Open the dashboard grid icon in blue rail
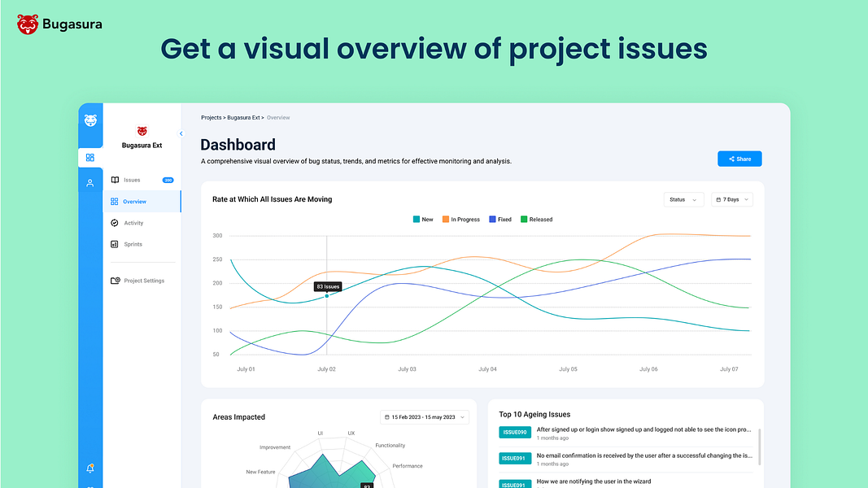868x488 pixels. point(90,158)
